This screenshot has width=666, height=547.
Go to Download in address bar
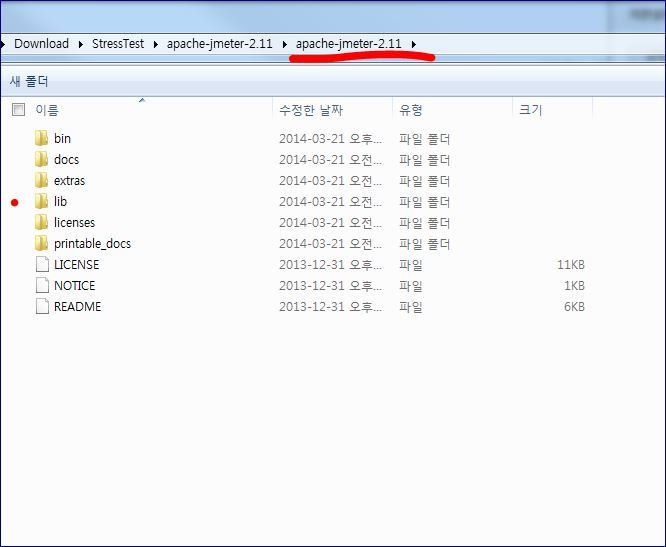point(41,44)
